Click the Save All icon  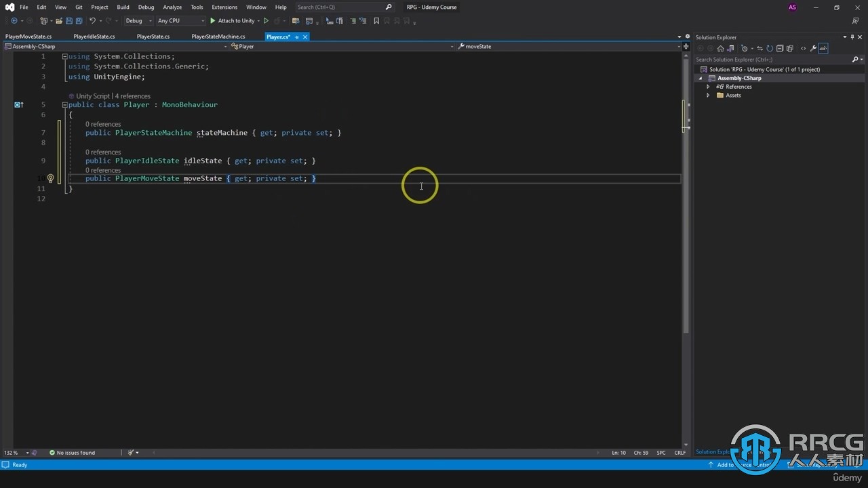pyautogui.click(x=79, y=20)
